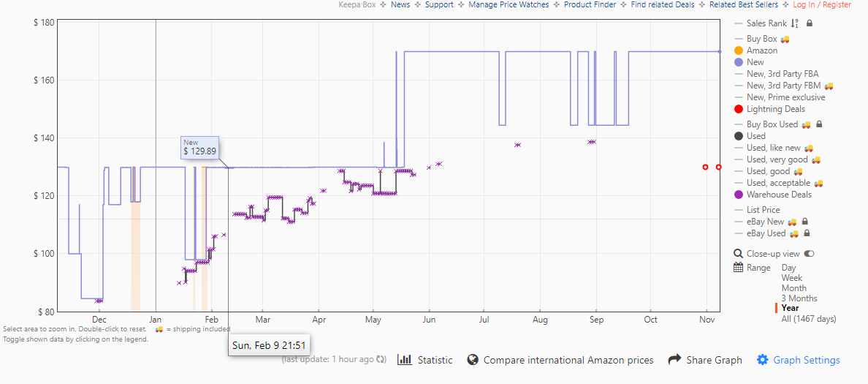
Task: Set range to Month
Action: tap(793, 287)
